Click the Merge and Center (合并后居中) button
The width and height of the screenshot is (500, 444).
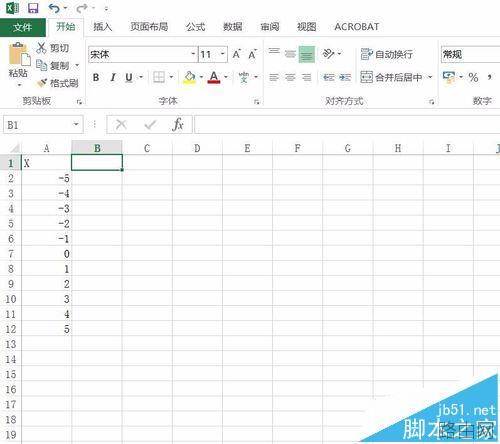click(x=391, y=77)
